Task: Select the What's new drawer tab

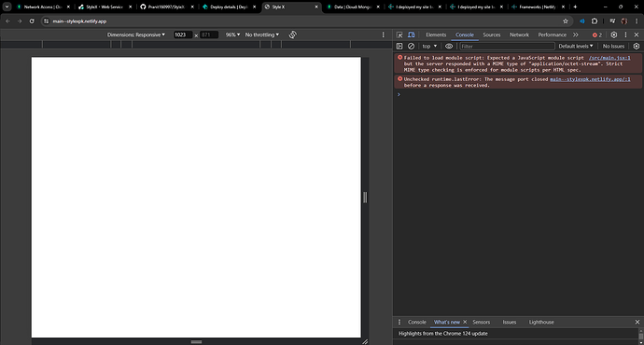Action: tap(446, 322)
